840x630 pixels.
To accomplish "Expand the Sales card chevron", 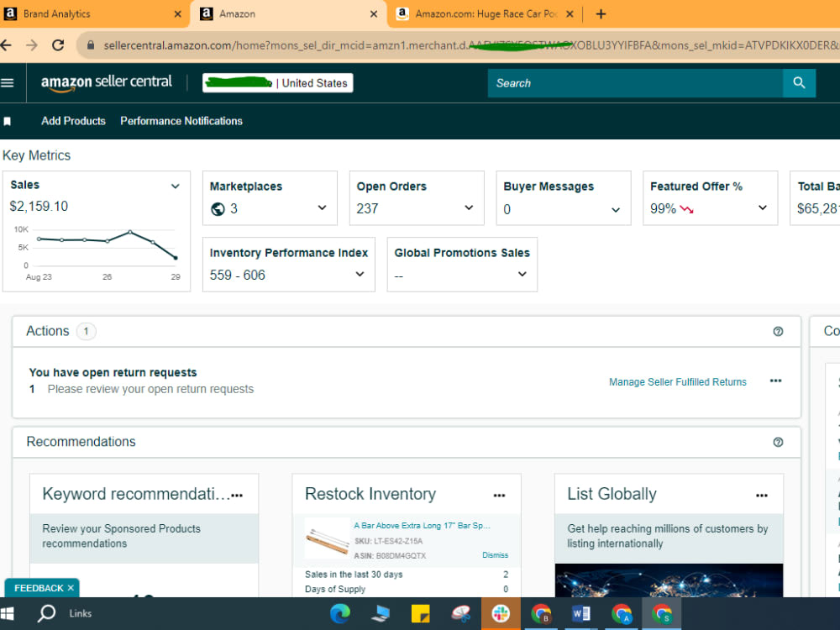I will pos(176,186).
